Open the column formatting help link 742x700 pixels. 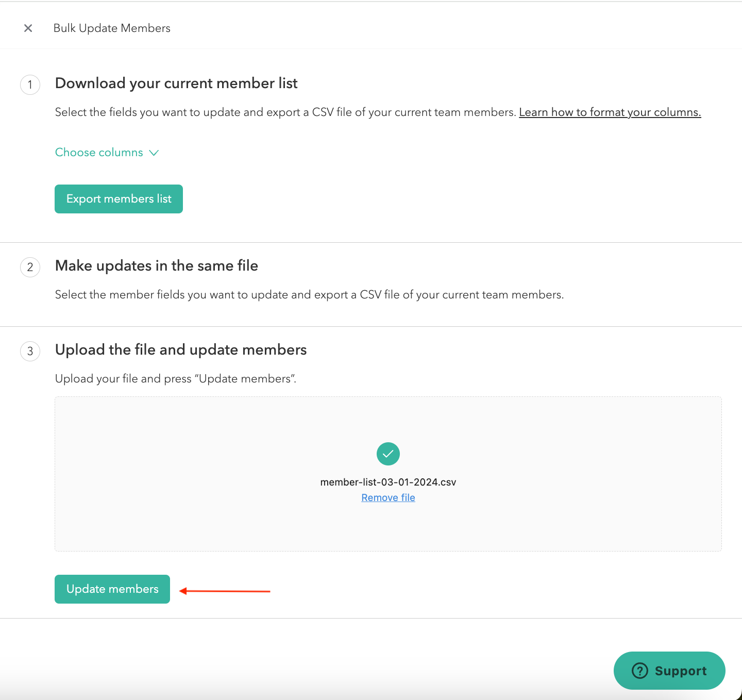click(610, 112)
